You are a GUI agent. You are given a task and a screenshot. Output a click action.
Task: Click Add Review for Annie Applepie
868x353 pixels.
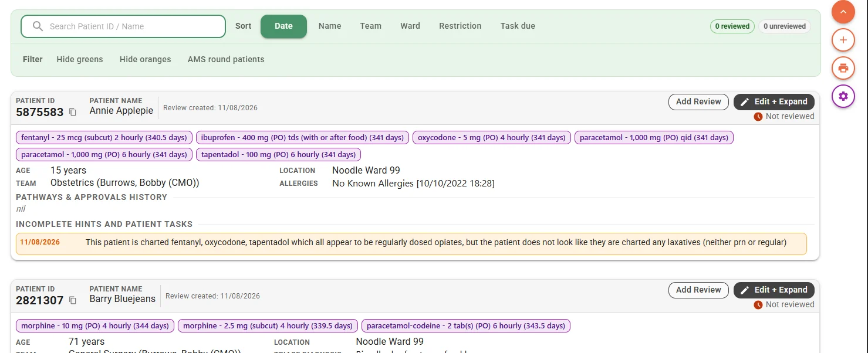[698, 102]
